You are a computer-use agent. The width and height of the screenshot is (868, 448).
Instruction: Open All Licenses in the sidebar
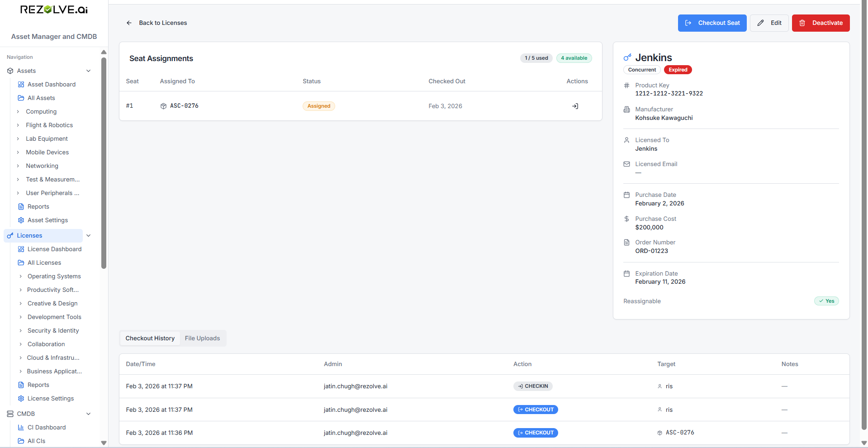(x=44, y=263)
